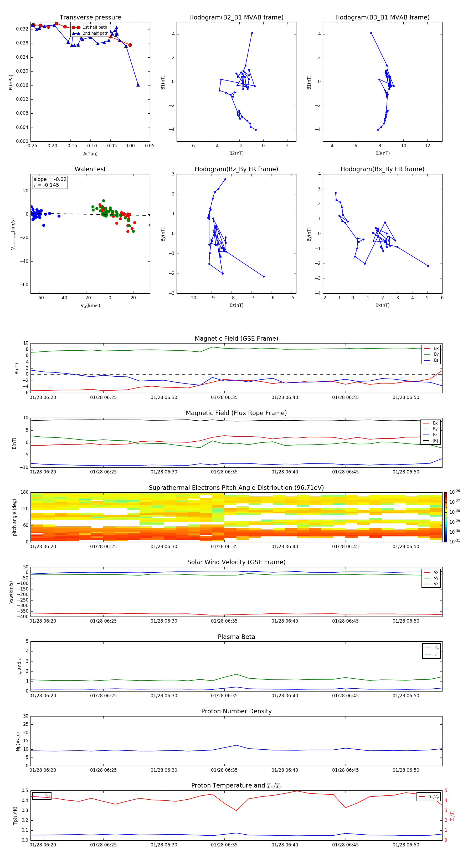Click the 'pitch angle (deg)' axis label
The image size is (473, 868).
(x=14, y=517)
